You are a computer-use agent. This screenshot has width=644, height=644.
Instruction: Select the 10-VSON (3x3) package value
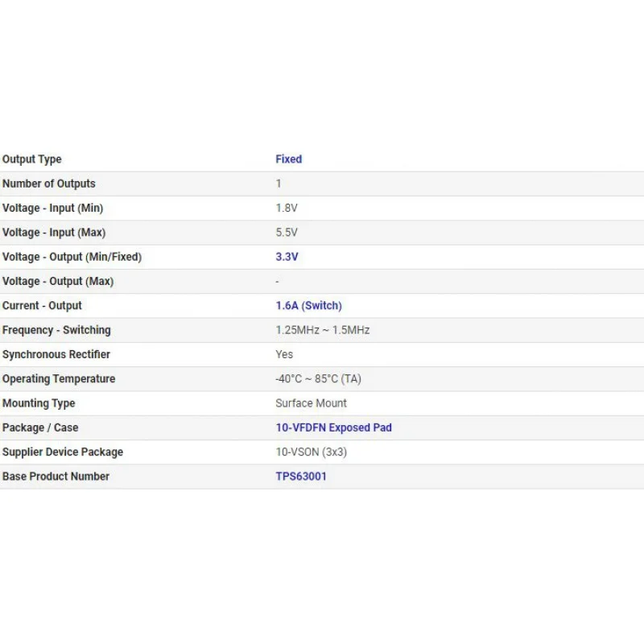[x=311, y=452]
